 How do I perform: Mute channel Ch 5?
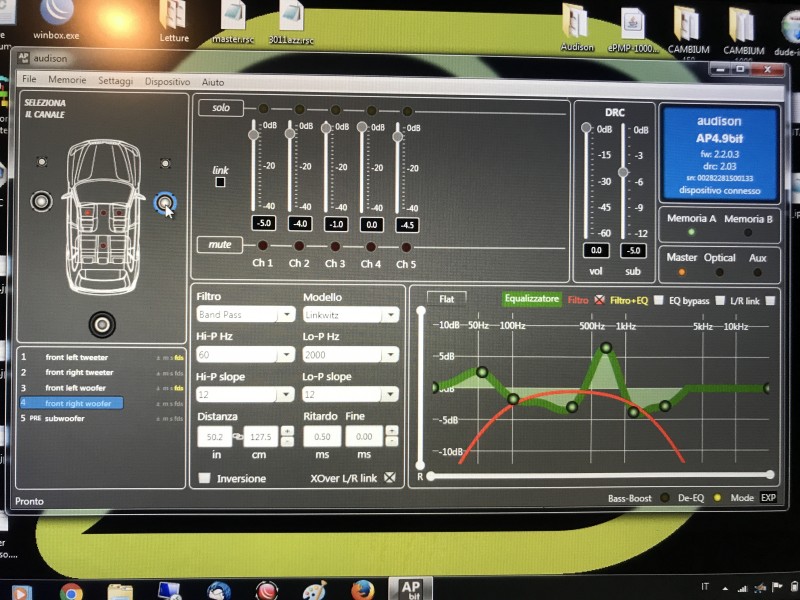pyautogui.click(x=406, y=247)
